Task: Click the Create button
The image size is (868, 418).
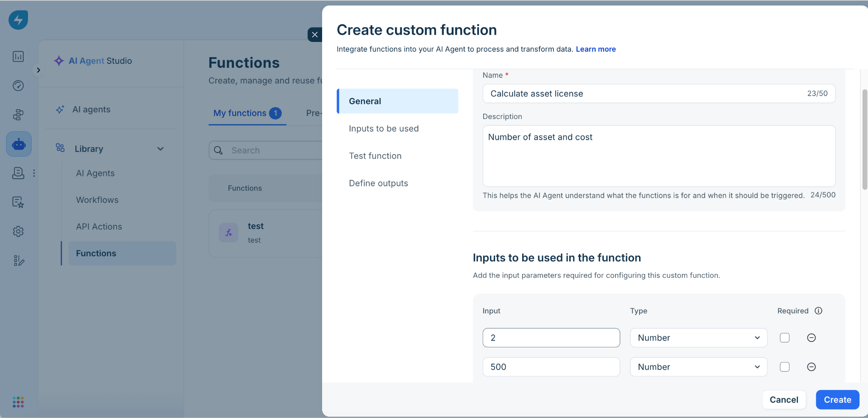Action: pos(837,400)
